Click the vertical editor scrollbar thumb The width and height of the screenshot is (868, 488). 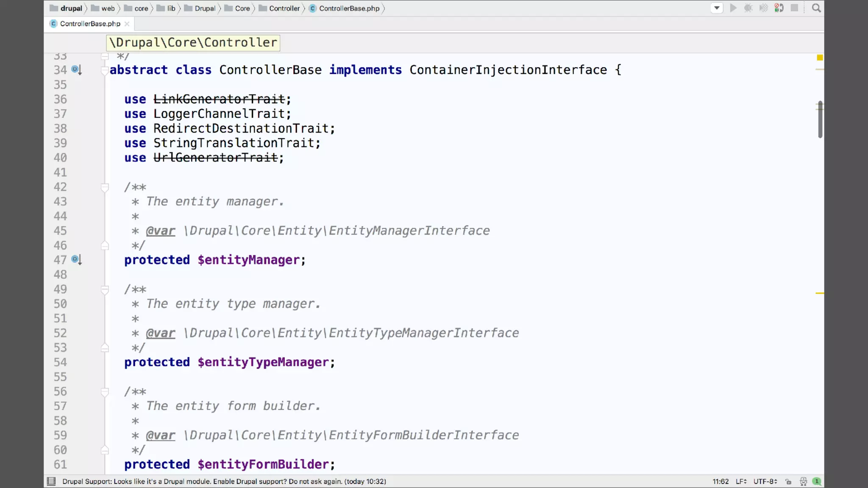point(820,119)
